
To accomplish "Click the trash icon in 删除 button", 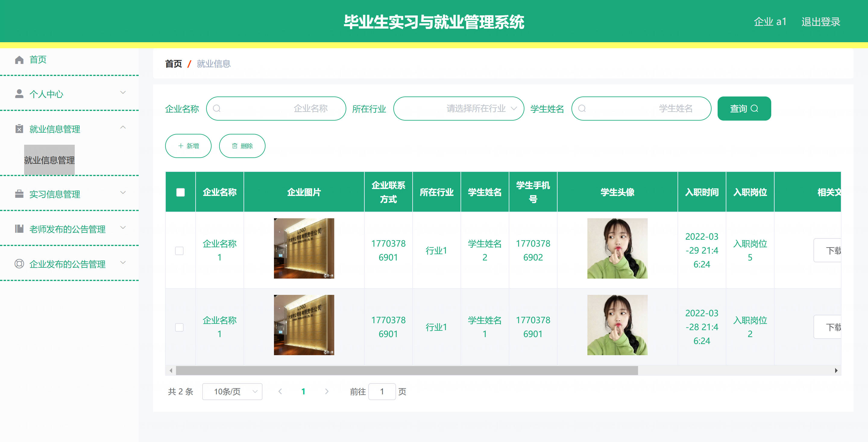I will 234,146.
